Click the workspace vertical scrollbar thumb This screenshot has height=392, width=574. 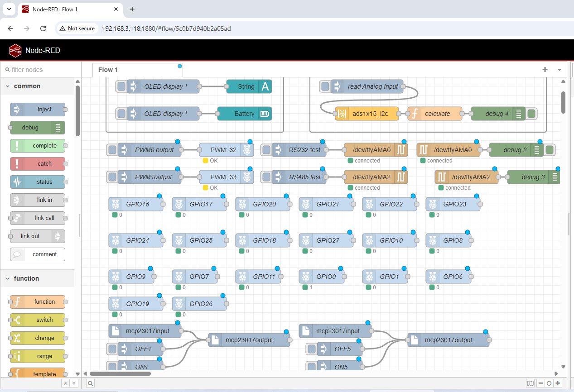[x=563, y=102]
